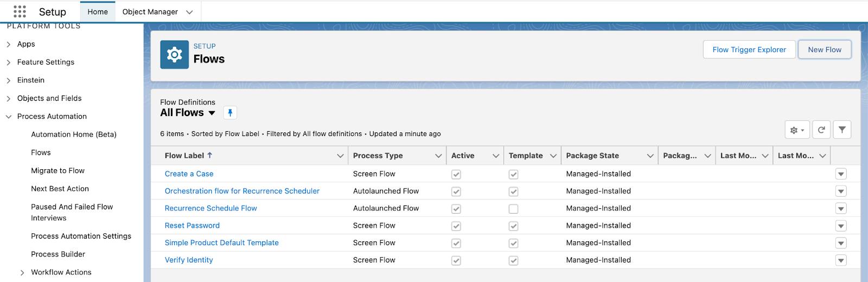Collapse the Process Automation section
868x282 pixels.
[x=9, y=117]
